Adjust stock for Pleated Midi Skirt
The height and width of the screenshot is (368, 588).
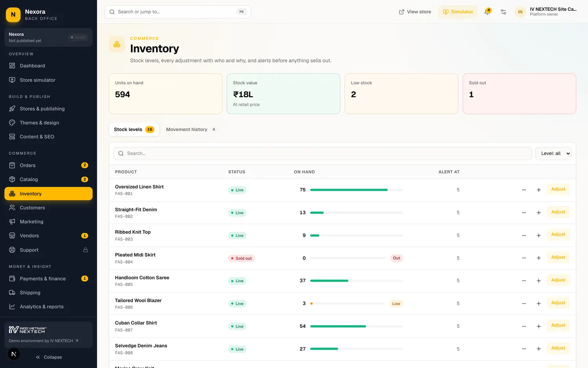pyautogui.click(x=558, y=257)
